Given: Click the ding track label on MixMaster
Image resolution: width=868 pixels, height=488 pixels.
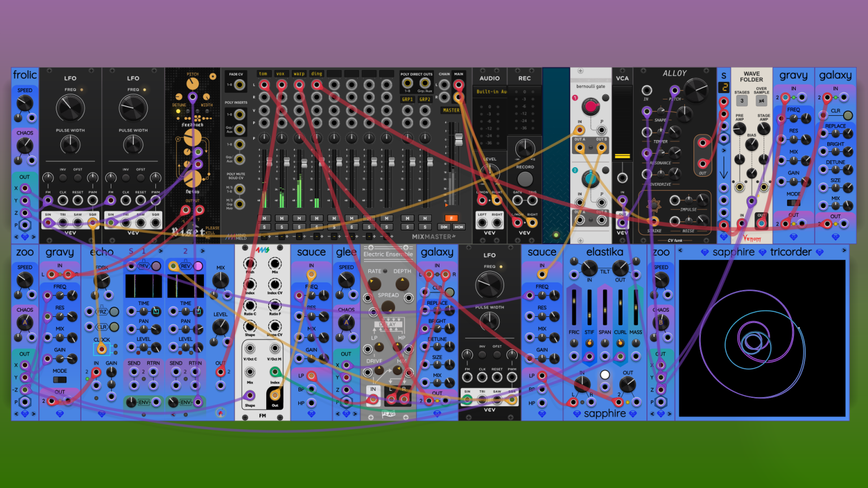Looking at the screenshot, I should [x=316, y=73].
